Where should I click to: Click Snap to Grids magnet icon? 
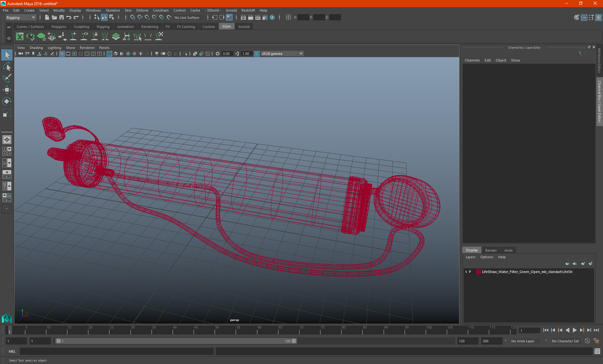pyautogui.click(x=133, y=18)
